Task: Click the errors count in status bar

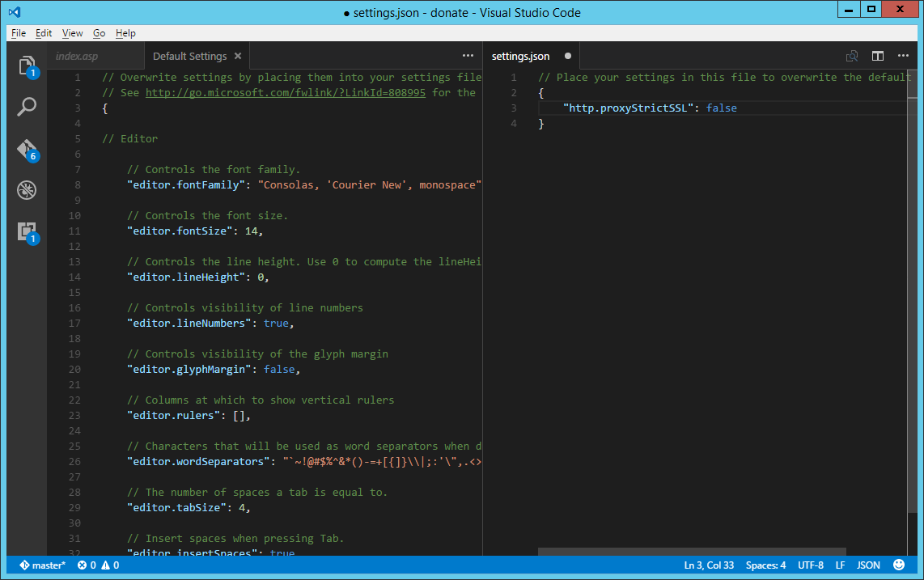Action: tap(87, 565)
